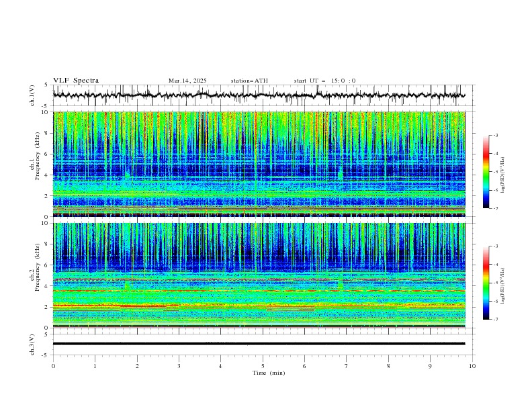Click inside the ch.1 spectrogram panel
Image resolution: width=532 pixels, height=411 pixels.
click(x=259, y=164)
